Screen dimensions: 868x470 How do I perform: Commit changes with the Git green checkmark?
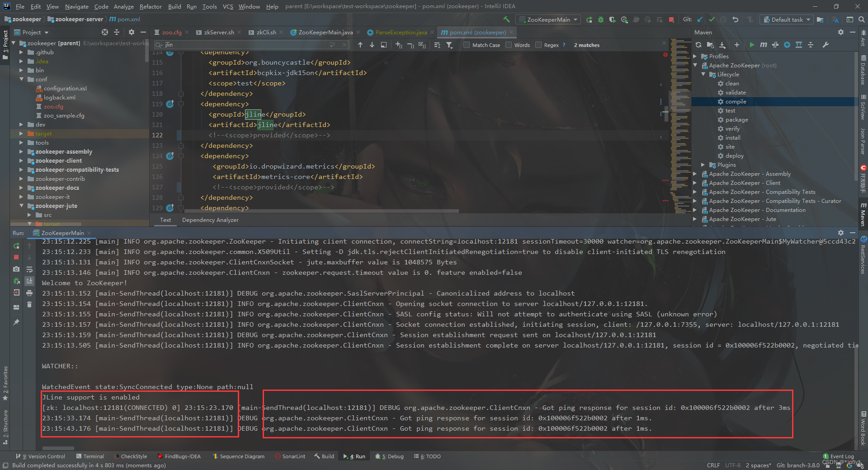[712, 19]
